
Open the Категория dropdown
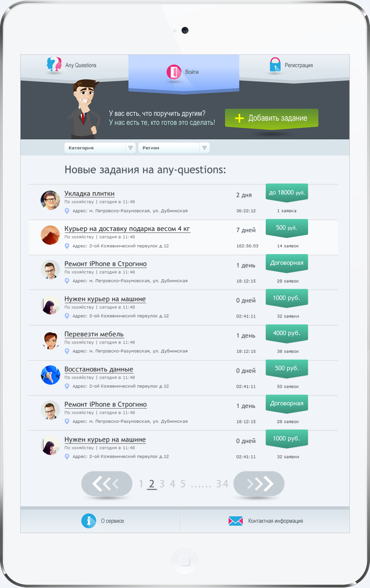pos(100,147)
